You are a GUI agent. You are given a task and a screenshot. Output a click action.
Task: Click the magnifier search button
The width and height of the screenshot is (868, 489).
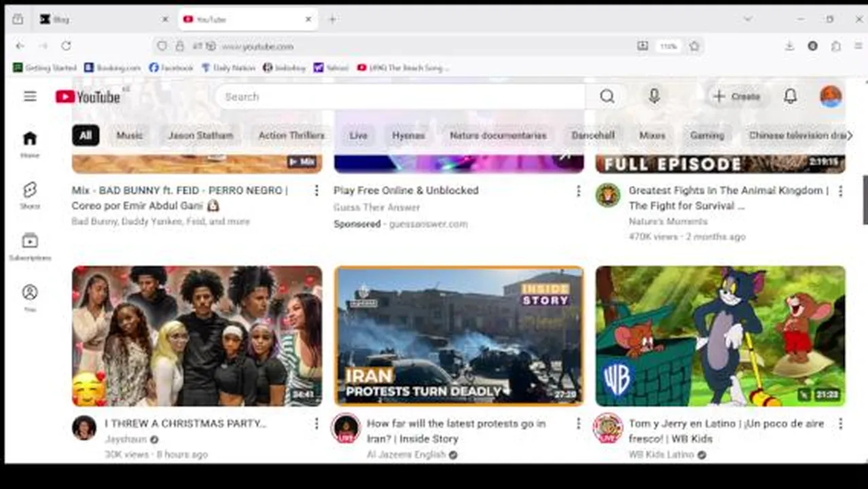[607, 96]
